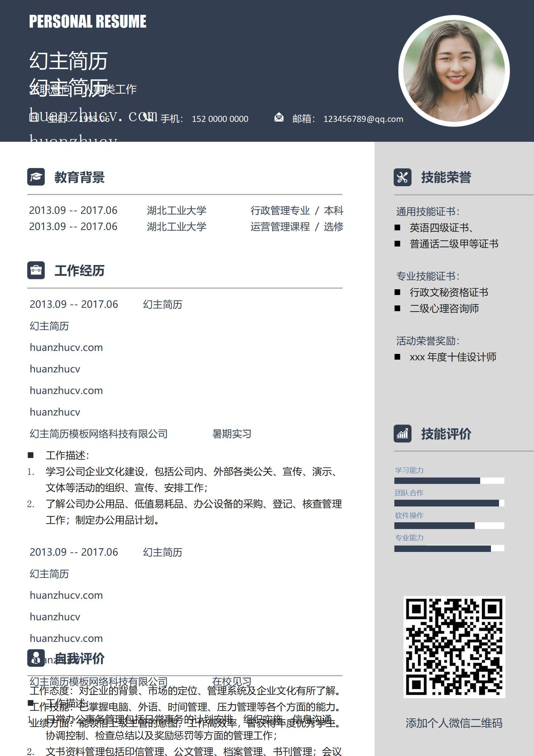Click the 添加个人微信二维码 caption
Screen dimensions: 534x756
pos(454,723)
